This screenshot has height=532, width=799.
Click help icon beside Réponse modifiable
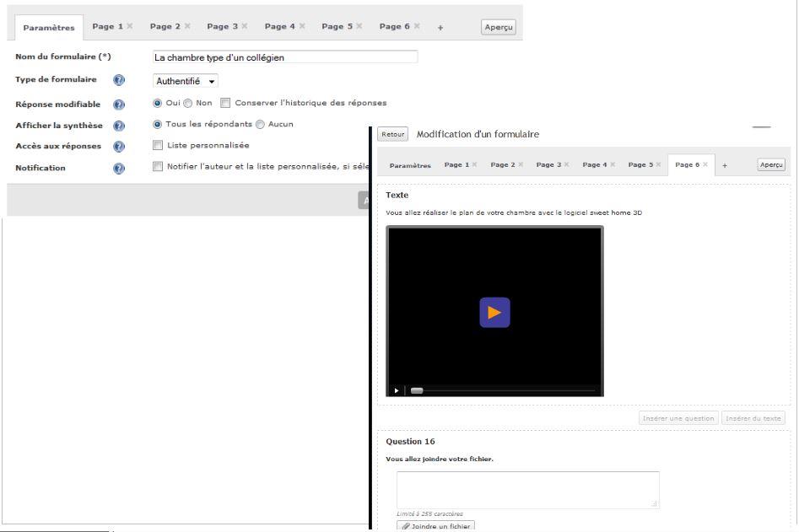119,105
